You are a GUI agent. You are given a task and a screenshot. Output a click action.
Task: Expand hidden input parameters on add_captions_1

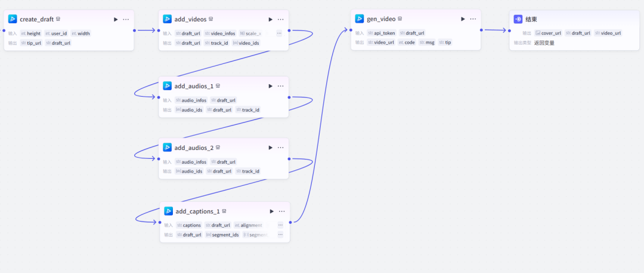pyautogui.click(x=280, y=225)
